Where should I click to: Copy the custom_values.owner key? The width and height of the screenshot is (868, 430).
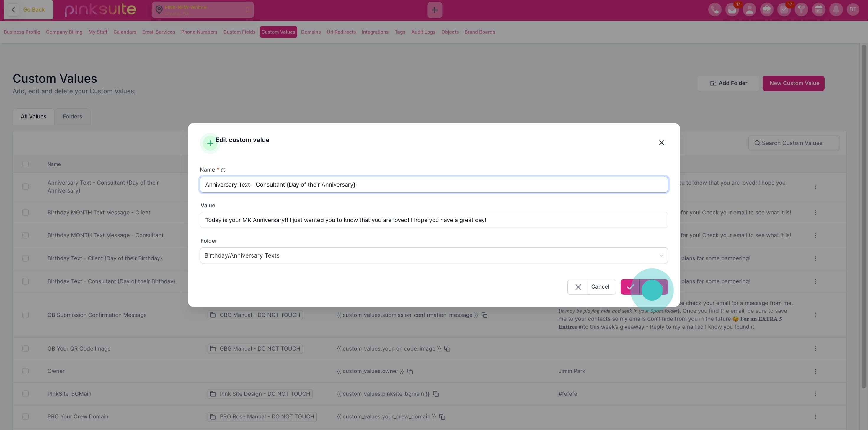tap(410, 371)
